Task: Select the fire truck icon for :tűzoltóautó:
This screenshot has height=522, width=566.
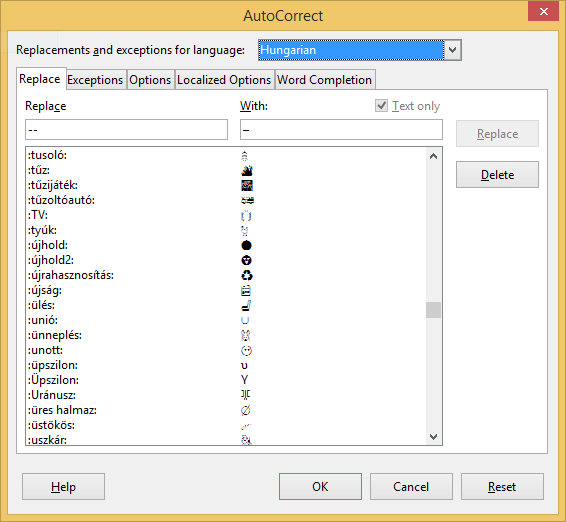Action: point(247,200)
